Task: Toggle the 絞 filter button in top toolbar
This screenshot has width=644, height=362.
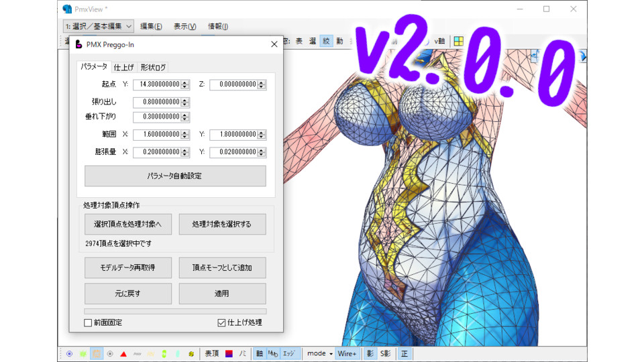Action: coord(326,41)
